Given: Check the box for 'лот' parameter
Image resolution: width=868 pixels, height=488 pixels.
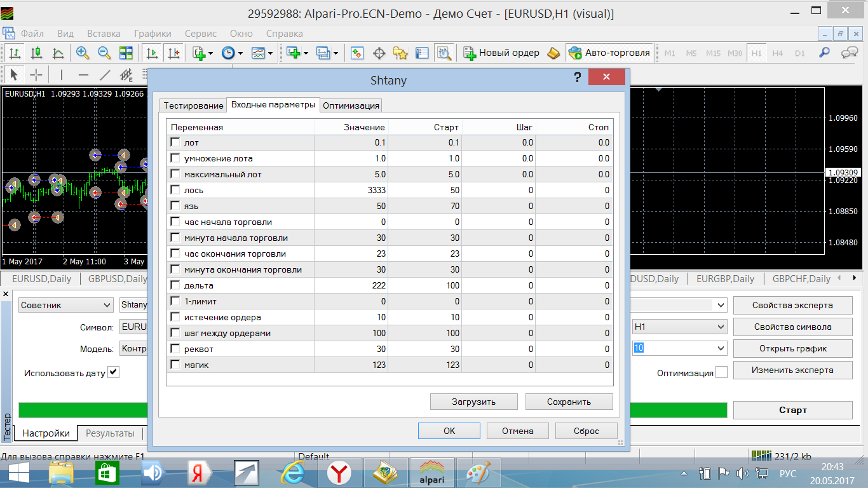Looking at the screenshot, I should tap(175, 142).
